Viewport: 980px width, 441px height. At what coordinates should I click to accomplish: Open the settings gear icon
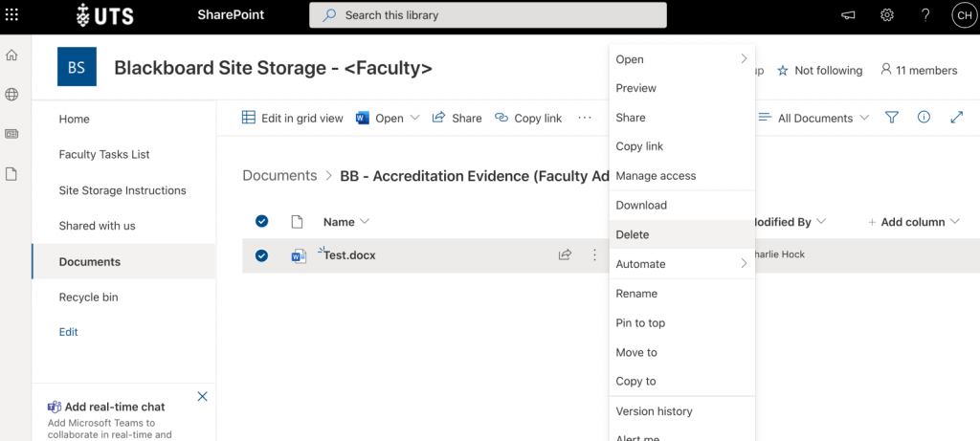point(886,15)
